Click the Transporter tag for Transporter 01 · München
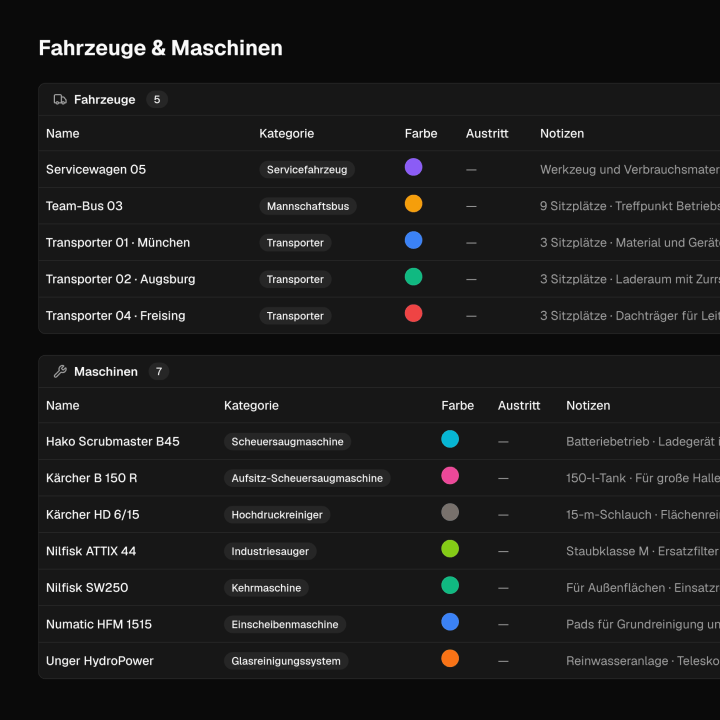Screen dimensions: 720x720 point(295,242)
